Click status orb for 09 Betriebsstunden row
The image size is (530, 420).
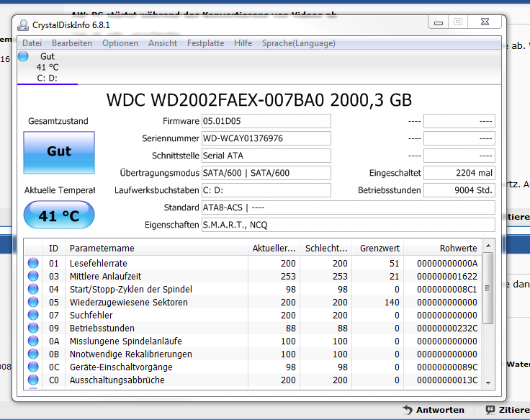tap(33, 328)
